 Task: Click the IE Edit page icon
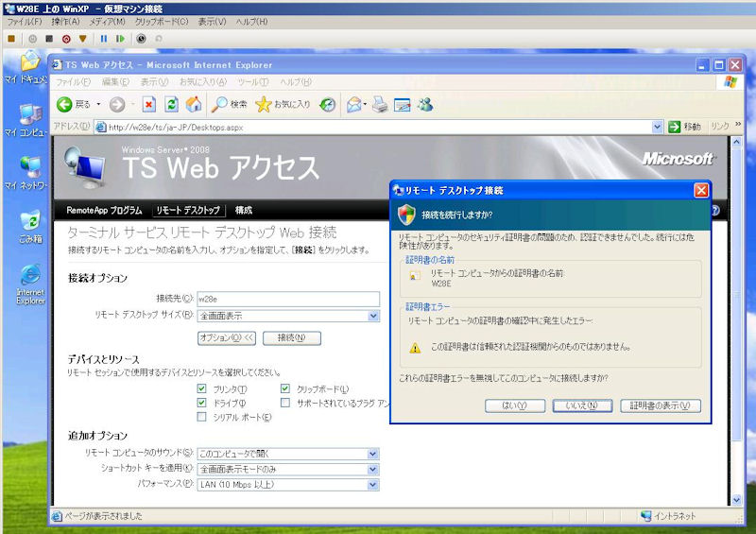[x=403, y=104]
